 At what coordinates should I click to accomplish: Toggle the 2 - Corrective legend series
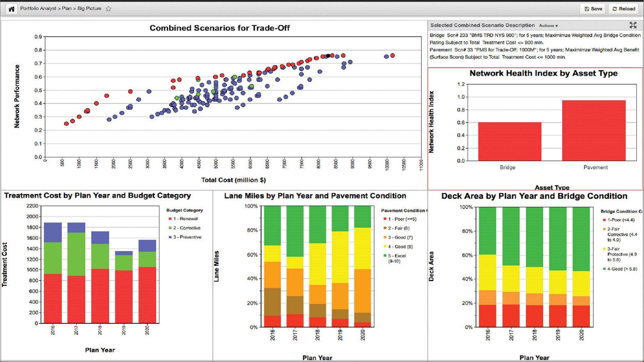[x=186, y=228]
